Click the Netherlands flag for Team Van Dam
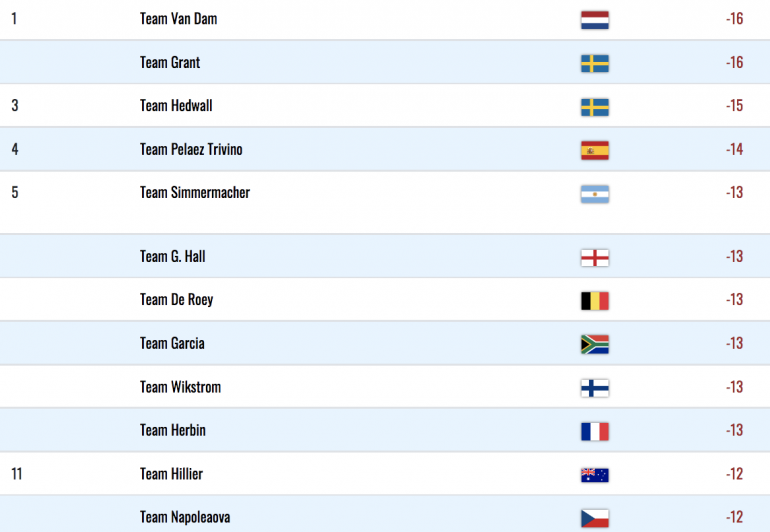Viewport: 770px width, 532px height. (x=595, y=20)
